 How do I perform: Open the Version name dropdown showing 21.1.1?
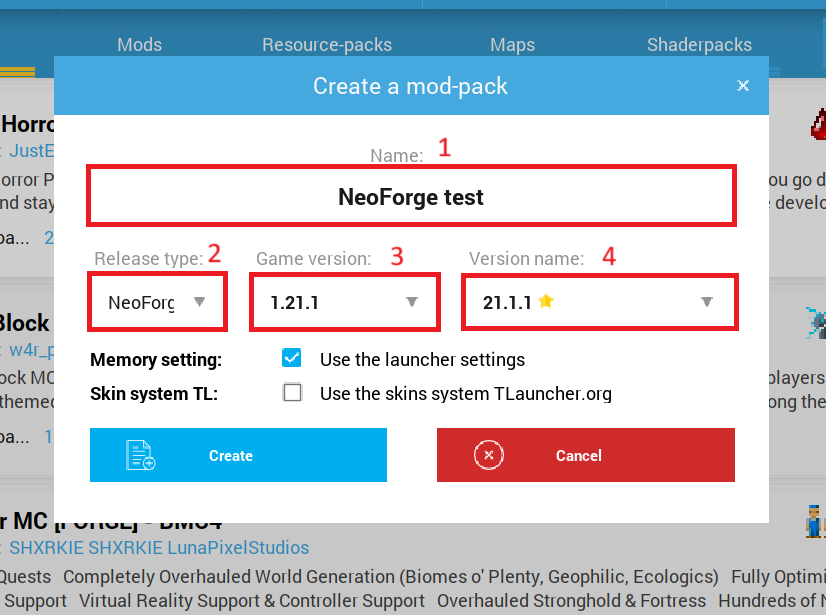tap(598, 302)
